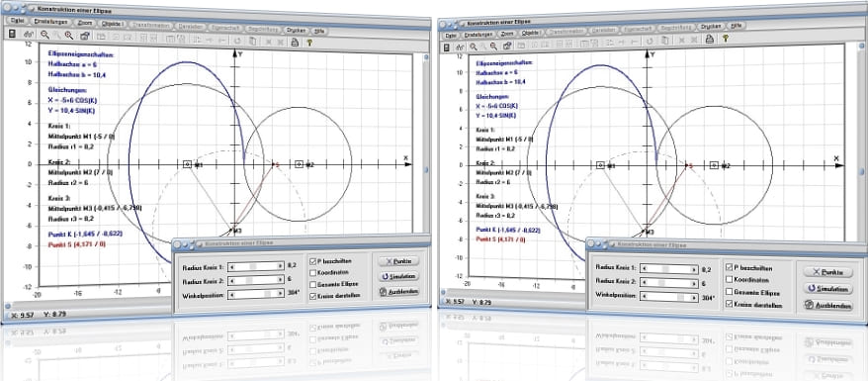Click the Punkte button in the left dialog
Viewport: 868px width, 381px height.
pos(398,261)
